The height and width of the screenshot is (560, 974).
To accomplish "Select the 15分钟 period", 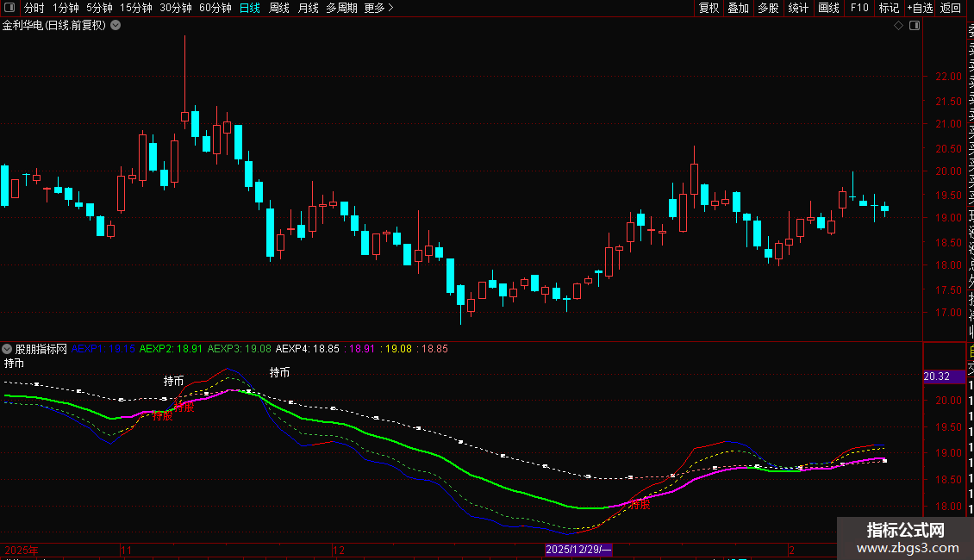I will (136, 8).
